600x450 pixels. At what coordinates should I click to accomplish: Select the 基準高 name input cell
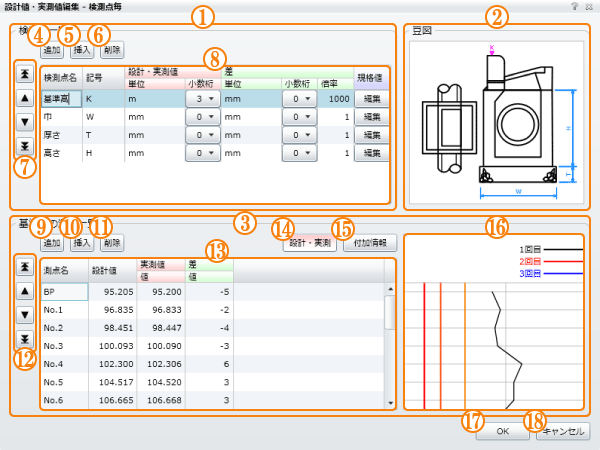pyautogui.click(x=61, y=99)
